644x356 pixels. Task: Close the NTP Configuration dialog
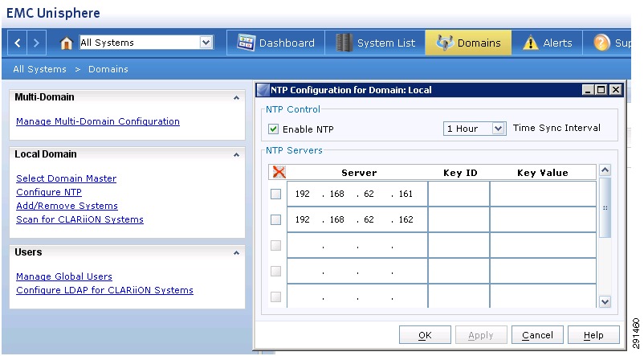point(615,90)
